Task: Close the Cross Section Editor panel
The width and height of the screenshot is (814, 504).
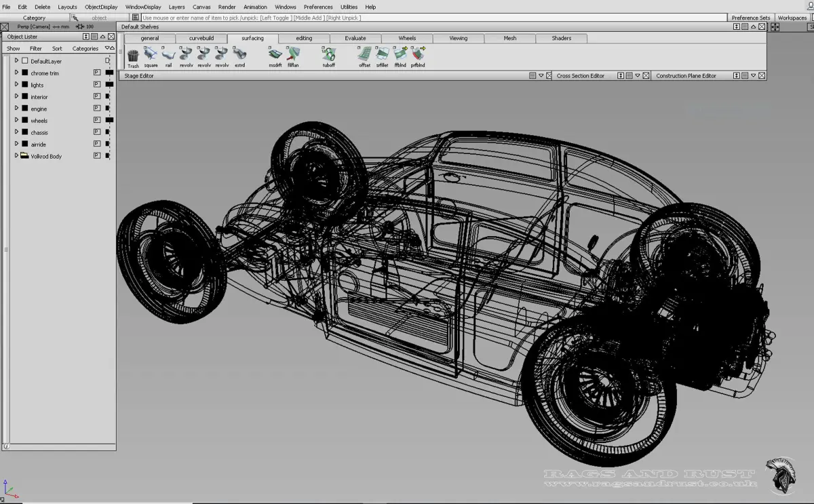Action: [646, 76]
